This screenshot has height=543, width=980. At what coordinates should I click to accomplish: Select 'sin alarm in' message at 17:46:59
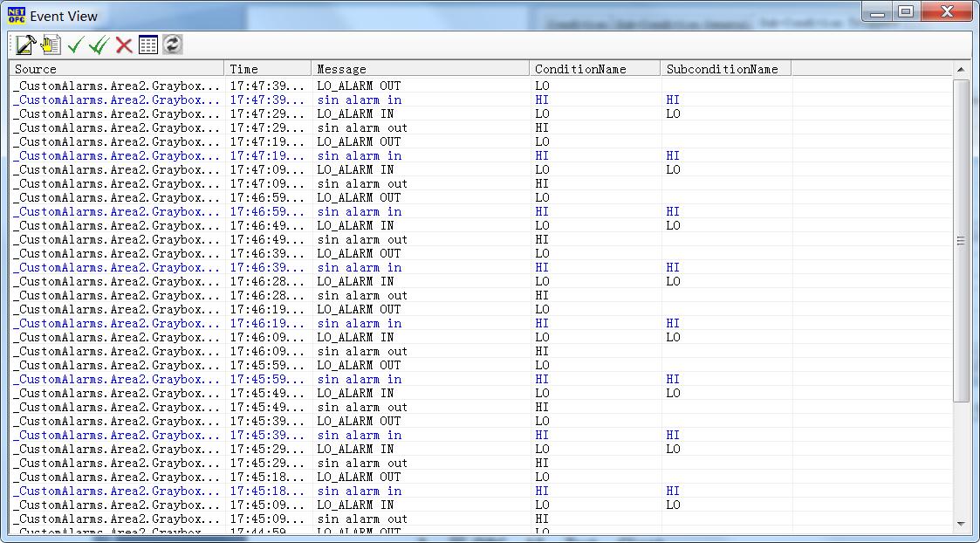(360, 211)
